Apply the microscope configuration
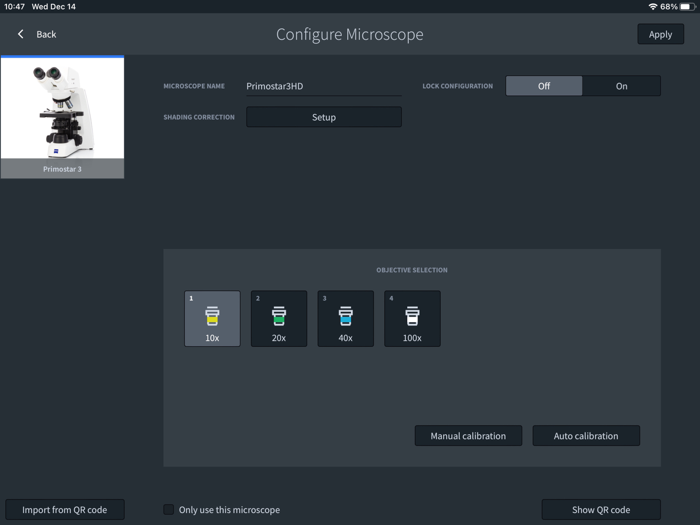This screenshot has width=700, height=525. pos(660,34)
